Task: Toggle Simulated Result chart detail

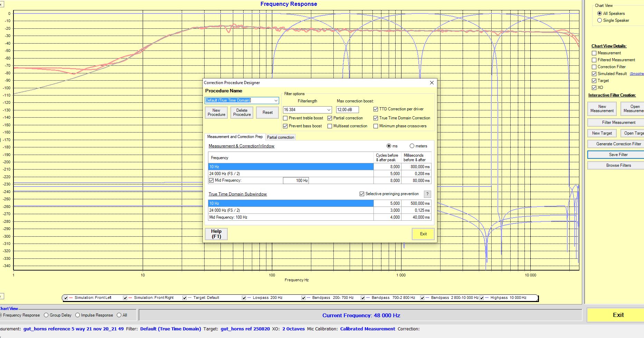Action: [x=594, y=74]
